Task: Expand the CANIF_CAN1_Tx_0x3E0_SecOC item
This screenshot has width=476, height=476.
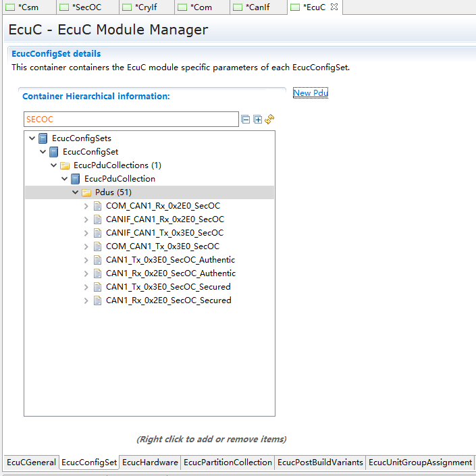Action: coord(86,233)
